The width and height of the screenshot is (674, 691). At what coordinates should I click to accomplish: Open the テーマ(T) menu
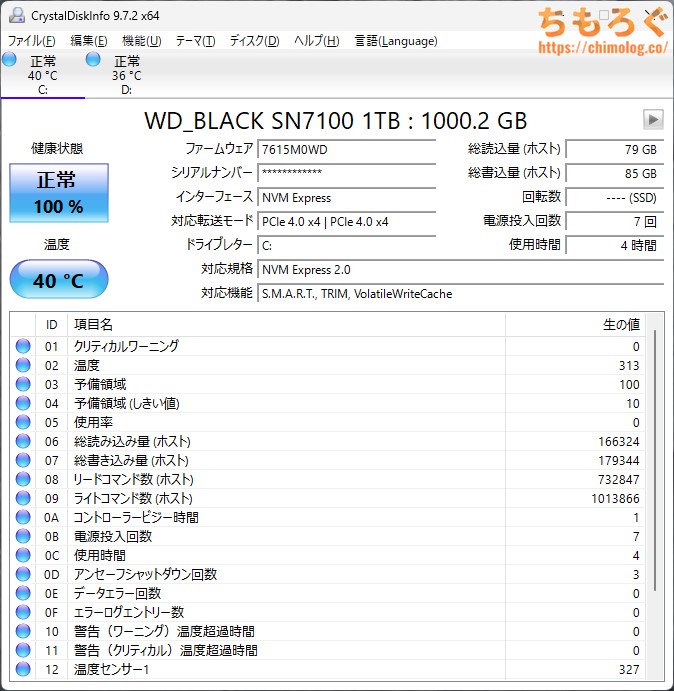(x=195, y=41)
